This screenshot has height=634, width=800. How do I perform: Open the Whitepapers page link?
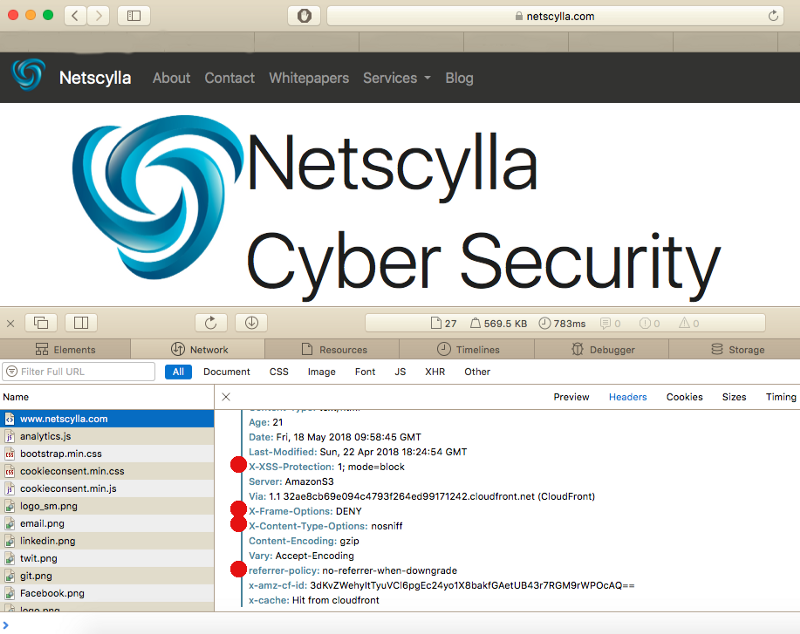tap(309, 78)
